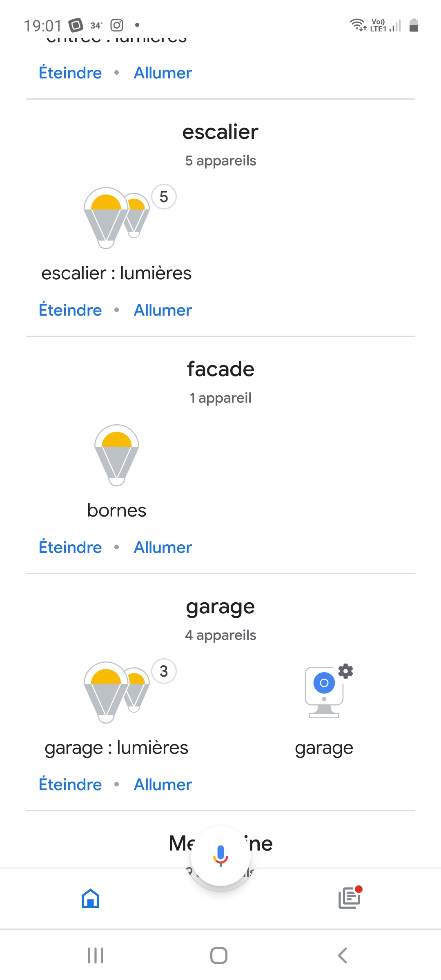The width and height of the screenshot is (441, 980).
Task: Tap the Android back navigation button
Action: coord(343,955)
